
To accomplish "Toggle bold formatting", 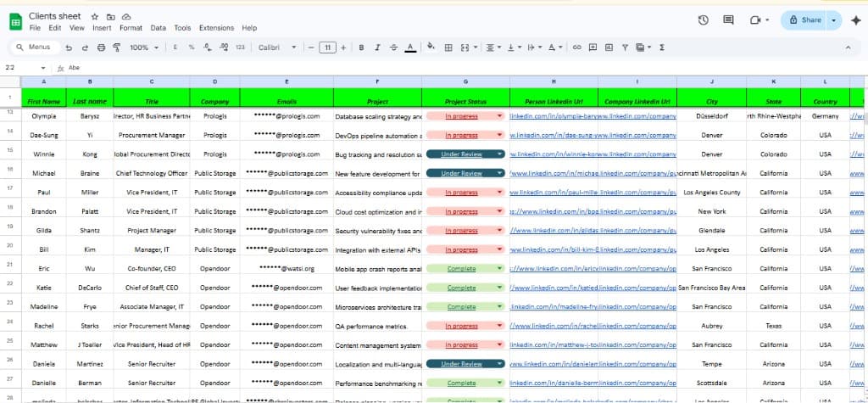I will (x=361, y=48).
